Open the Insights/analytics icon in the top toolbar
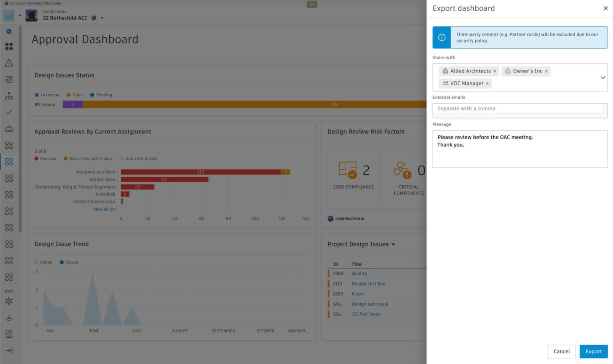 coord(9,15)
